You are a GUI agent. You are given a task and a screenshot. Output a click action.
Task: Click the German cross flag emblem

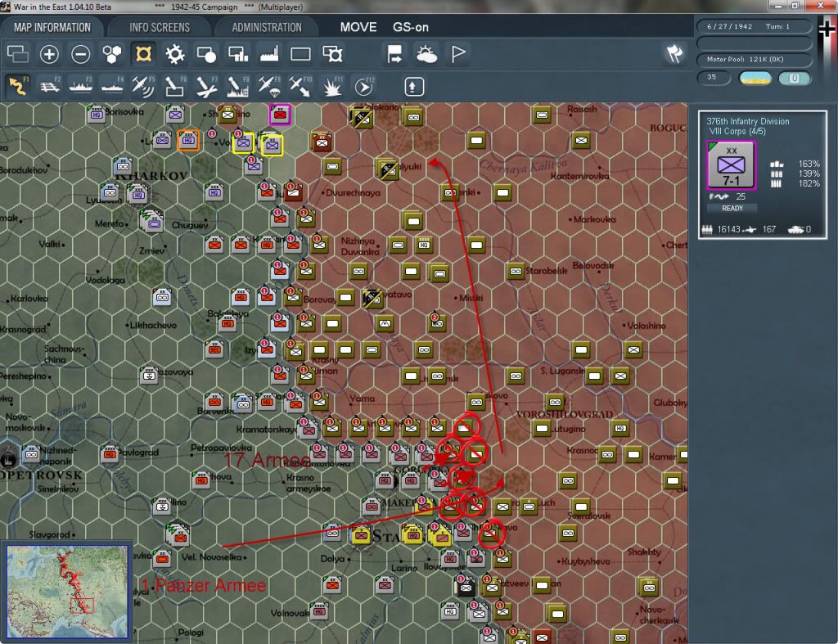(827, 29)
